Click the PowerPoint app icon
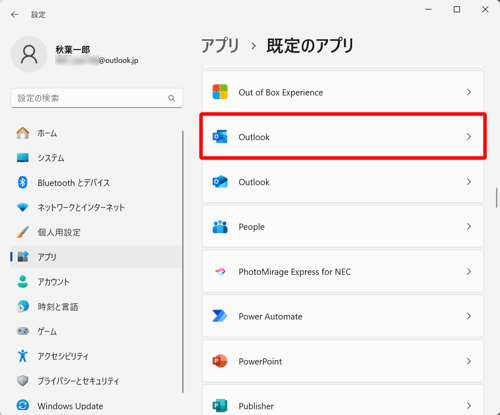This screenshot has height=415, width=500. (x=220, y=361)
